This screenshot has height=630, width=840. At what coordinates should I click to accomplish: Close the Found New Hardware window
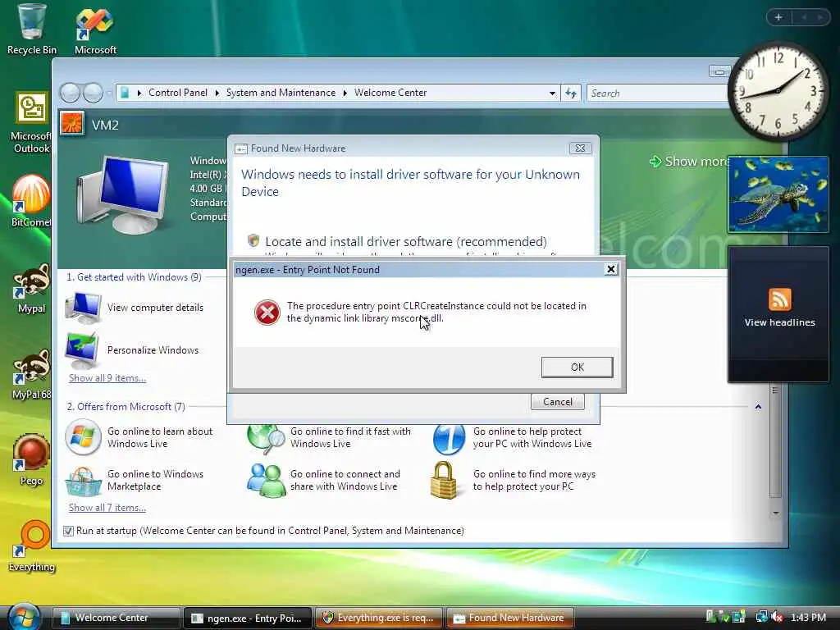pos(580,148)
